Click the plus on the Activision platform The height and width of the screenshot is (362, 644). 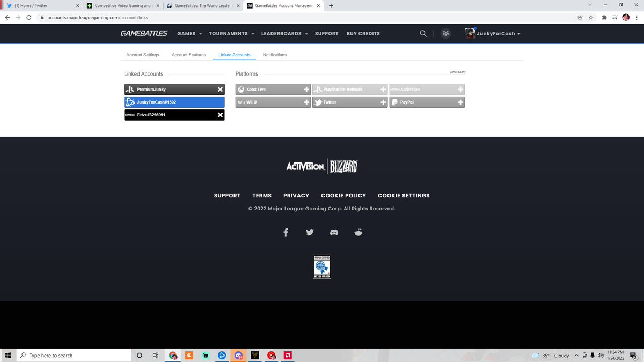coord(460,90)
